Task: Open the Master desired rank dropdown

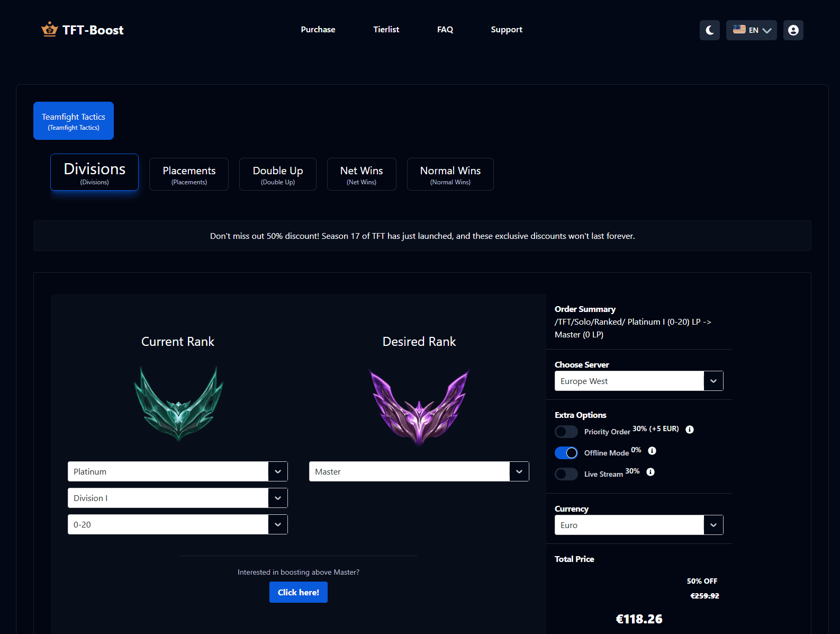Action: 419,471
